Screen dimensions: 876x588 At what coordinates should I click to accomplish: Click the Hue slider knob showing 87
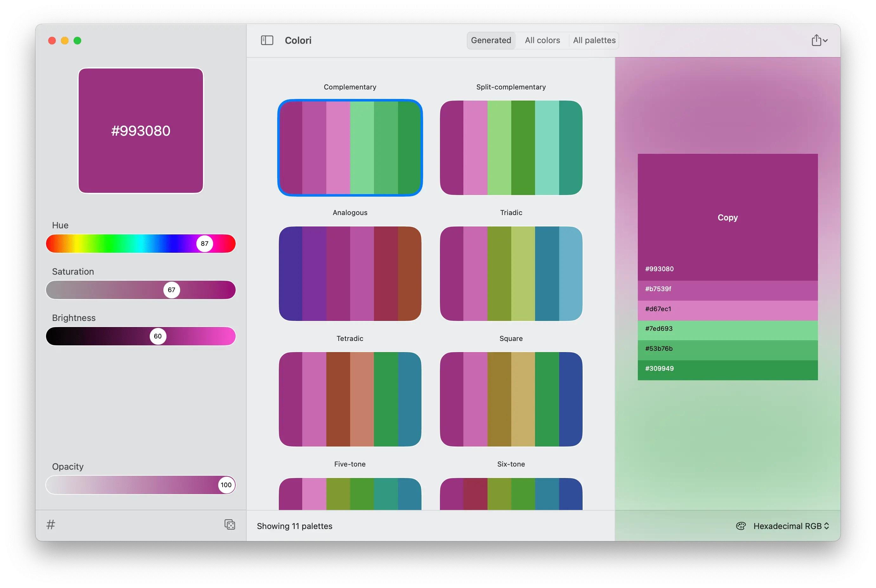point(204,243)
